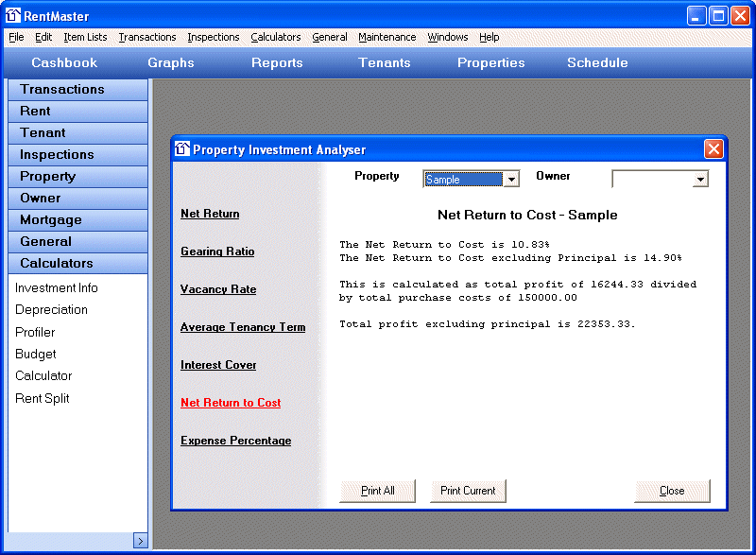Viewport: 756px width, 555px height.
Task: Click the sidebar scroll right arrow
Action: [x=140, y=541]
